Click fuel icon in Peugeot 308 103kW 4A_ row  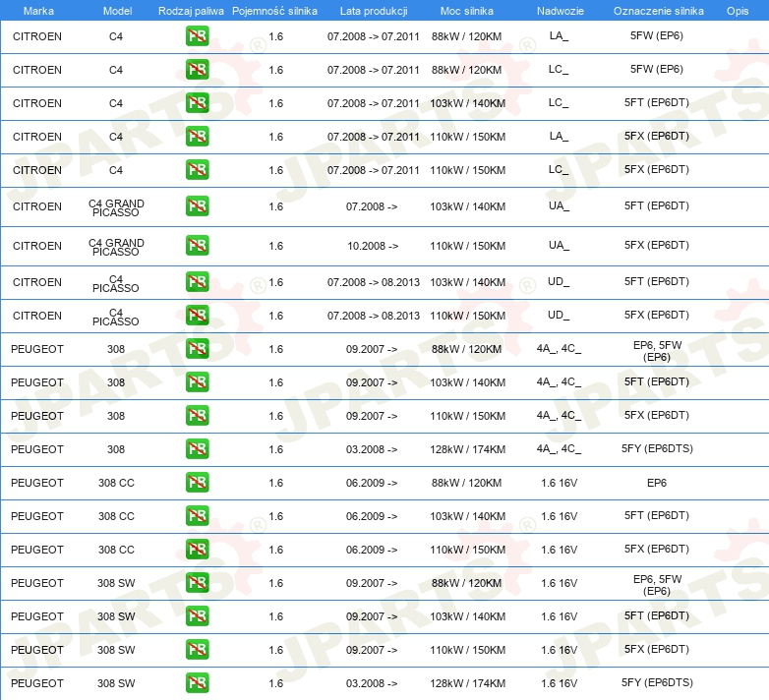(197, 381)
